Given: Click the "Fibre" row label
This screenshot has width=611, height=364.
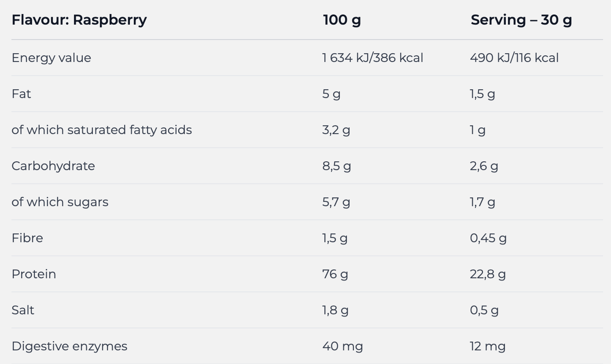Looking at the screenshot, I should pyautogui.click(x=27, y=238).
